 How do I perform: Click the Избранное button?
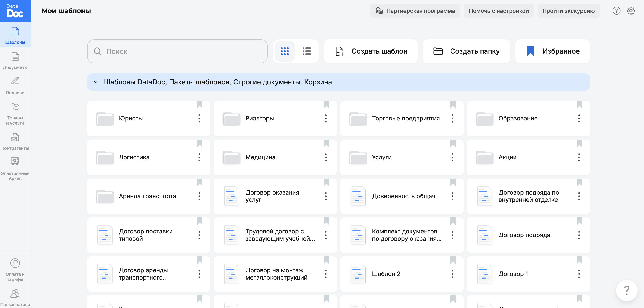(552, 51)
